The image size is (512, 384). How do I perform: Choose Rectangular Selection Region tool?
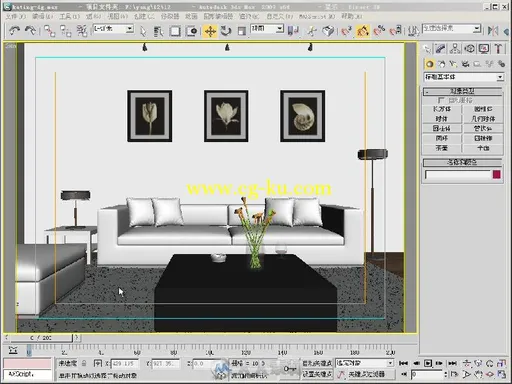coord(175,31)
